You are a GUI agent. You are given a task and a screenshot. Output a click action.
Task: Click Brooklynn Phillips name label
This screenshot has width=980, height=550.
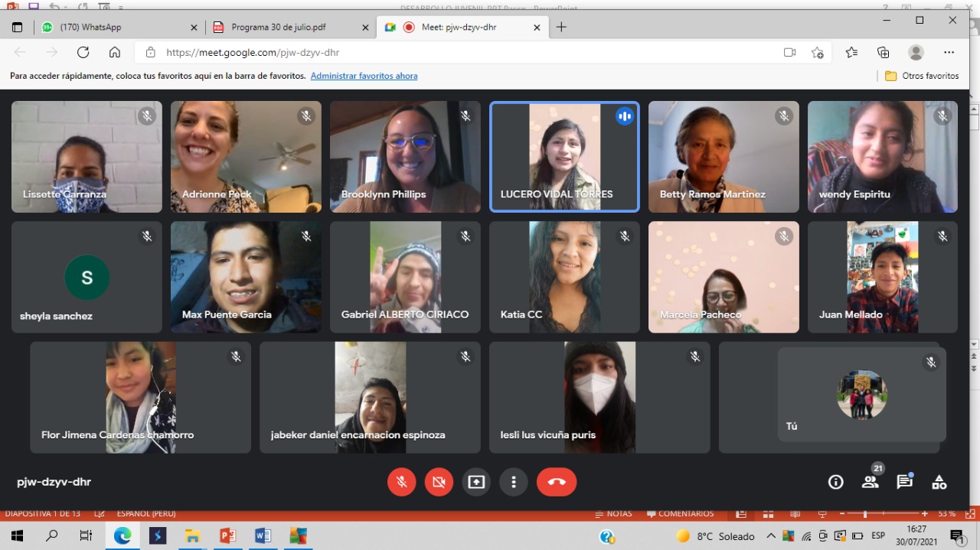[384, 194]
